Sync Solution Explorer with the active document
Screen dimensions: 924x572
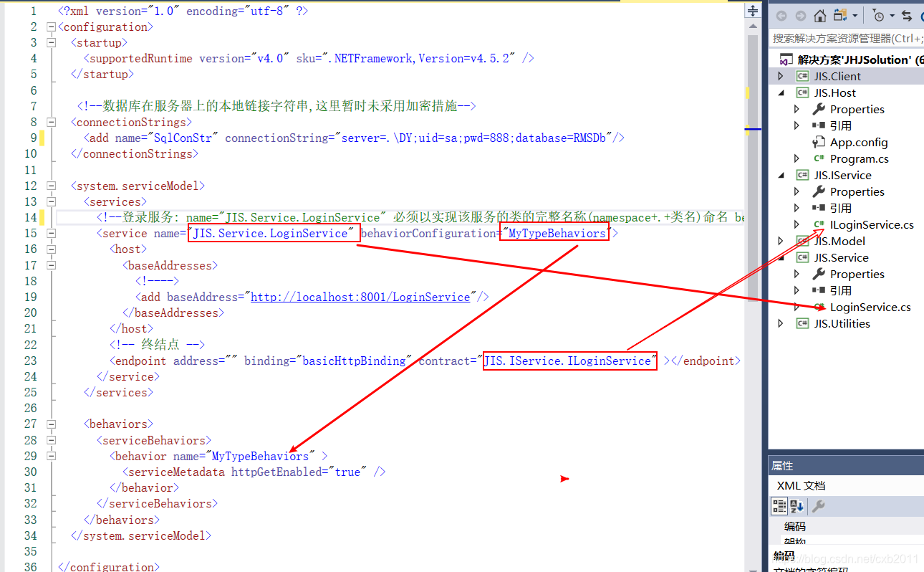click(x=907, y=16)
